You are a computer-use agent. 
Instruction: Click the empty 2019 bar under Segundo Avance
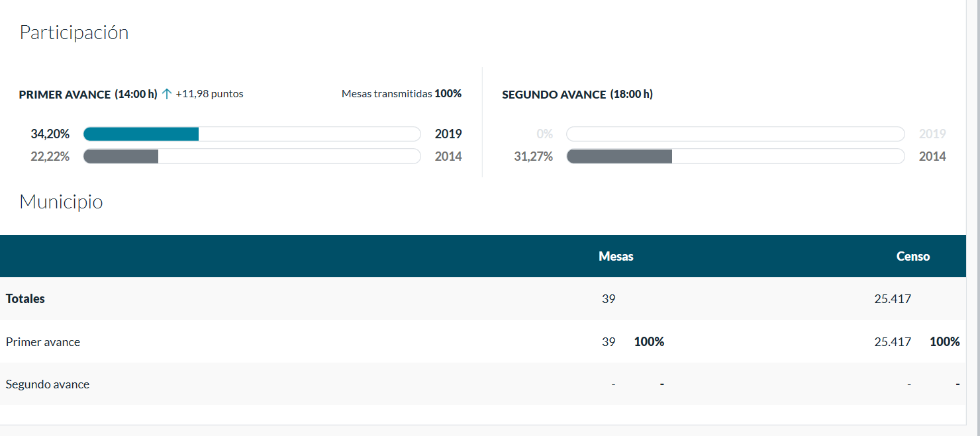735,134
